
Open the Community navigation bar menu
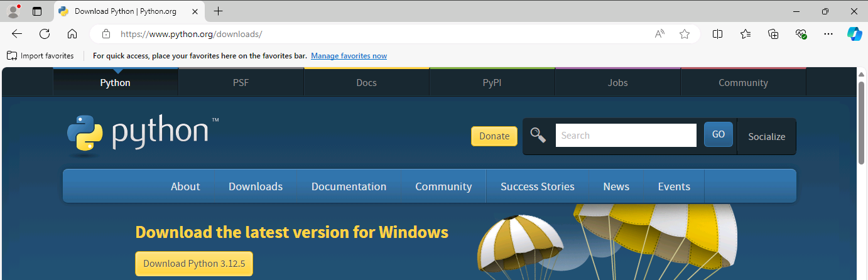[443, 186]
